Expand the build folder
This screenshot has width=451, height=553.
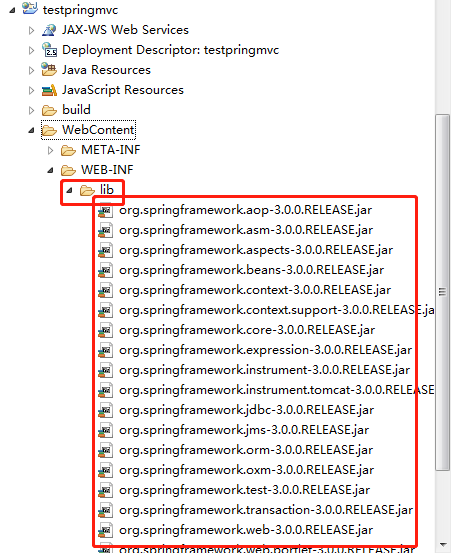pos(31,110)
